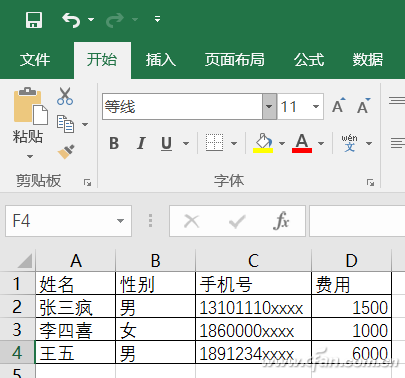Undo the last action
Image resolution: width=405 pixels, height=378 pixels.
tap(71, 20)
